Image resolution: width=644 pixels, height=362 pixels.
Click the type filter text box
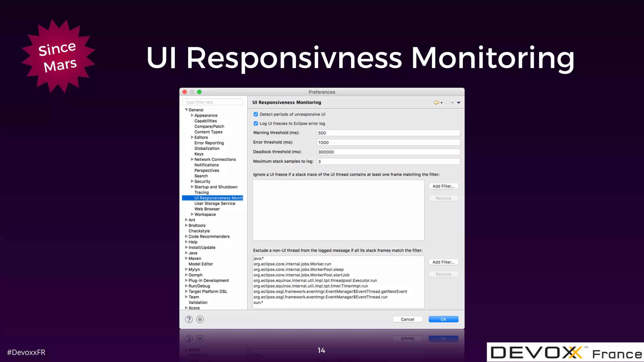click(x=212, y=102)
